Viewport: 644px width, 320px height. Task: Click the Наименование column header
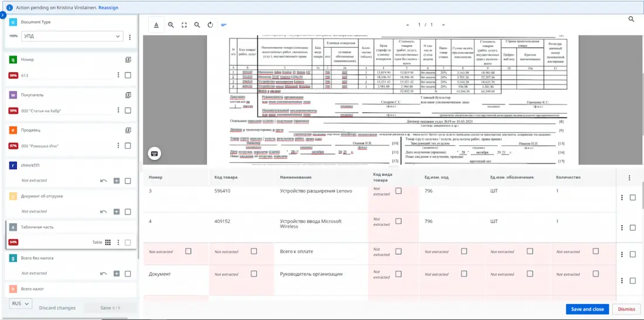click(x=295, y=177)
